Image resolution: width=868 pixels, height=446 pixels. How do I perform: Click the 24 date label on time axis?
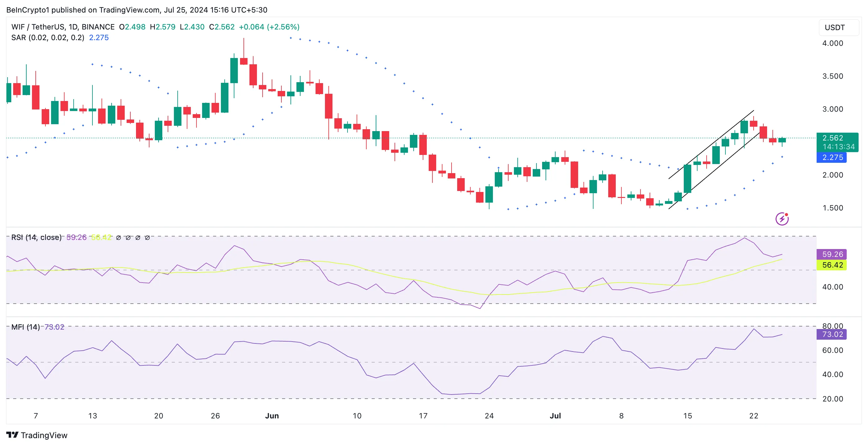point(489,416)
